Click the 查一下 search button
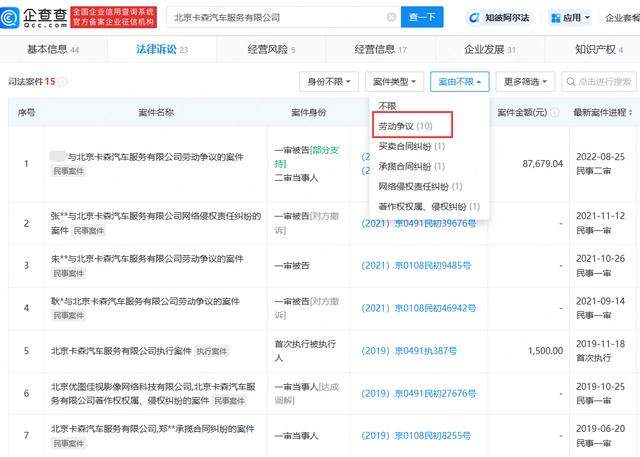This screenshot has height=457, width=640. tap(422, 17)
